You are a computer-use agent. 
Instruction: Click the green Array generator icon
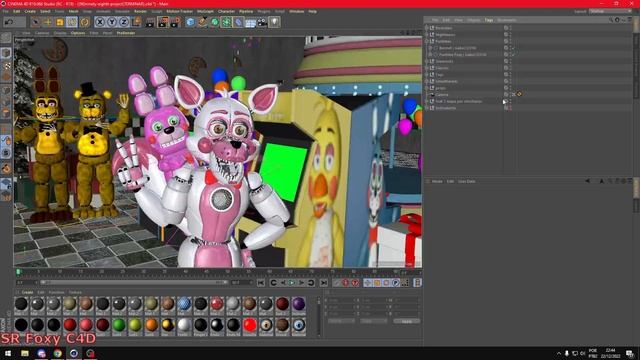[x=227, y=22]
